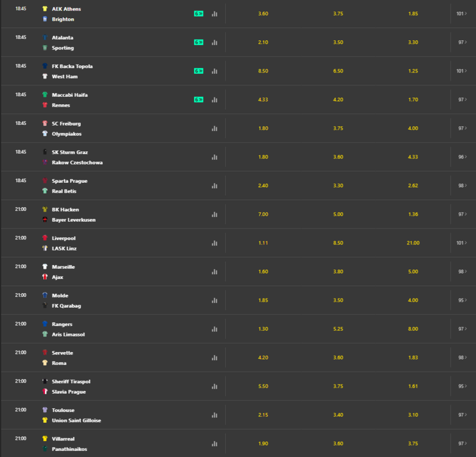476x457 pixels.
Task: Select draw odds 5.25 for Rangers match
Action: pyautogui.click(x=338, y=329)
